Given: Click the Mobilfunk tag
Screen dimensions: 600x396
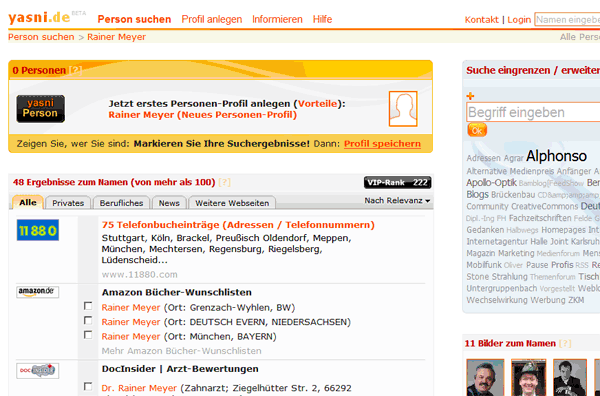Looking at the screenshot, I should [x=484, y=265].
